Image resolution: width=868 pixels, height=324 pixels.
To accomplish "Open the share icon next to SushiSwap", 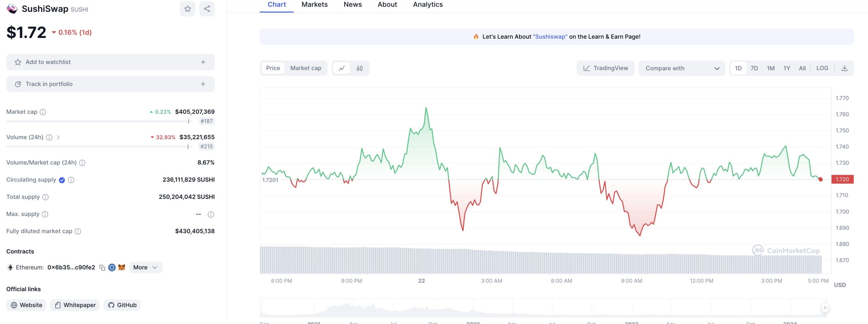I will tap(207, 9).
